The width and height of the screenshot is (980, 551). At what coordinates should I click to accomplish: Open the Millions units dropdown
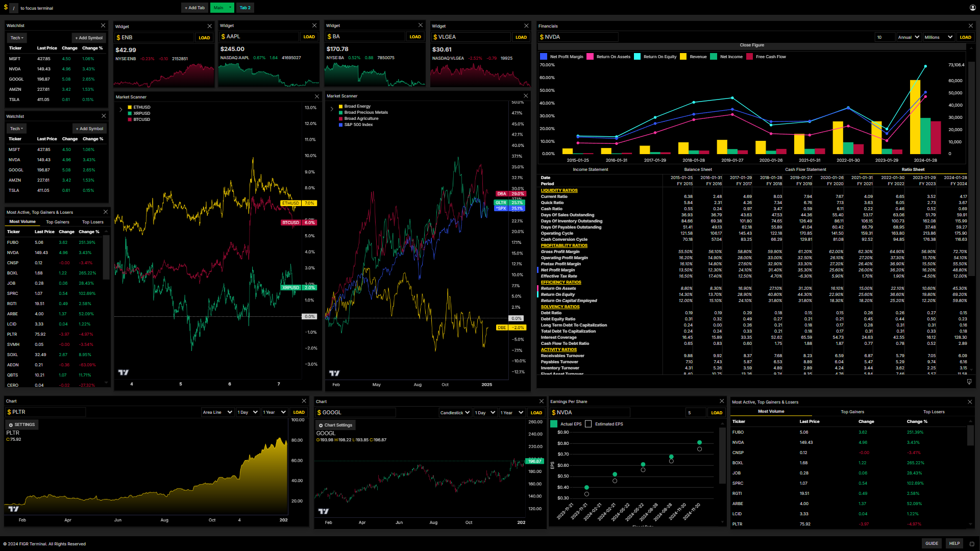click(938, 37)
